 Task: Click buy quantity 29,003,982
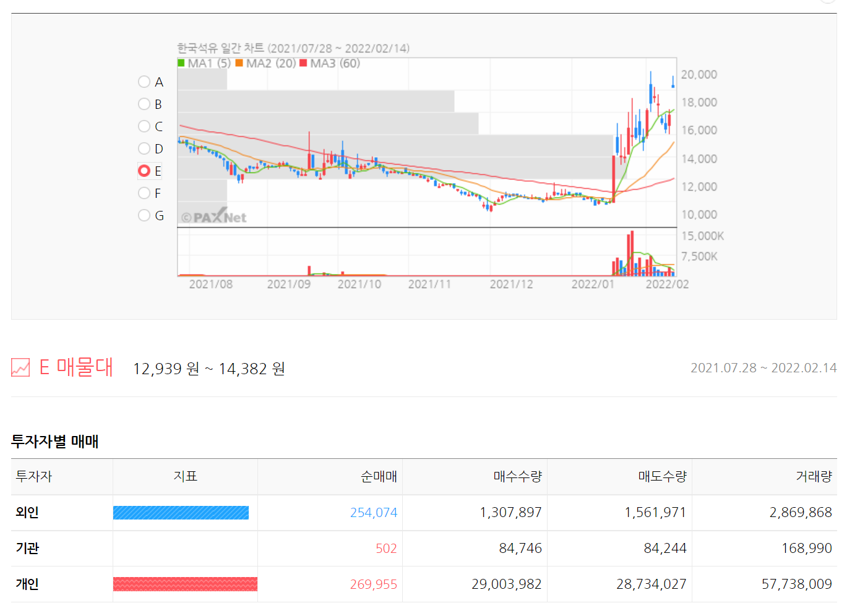(507, 584)
